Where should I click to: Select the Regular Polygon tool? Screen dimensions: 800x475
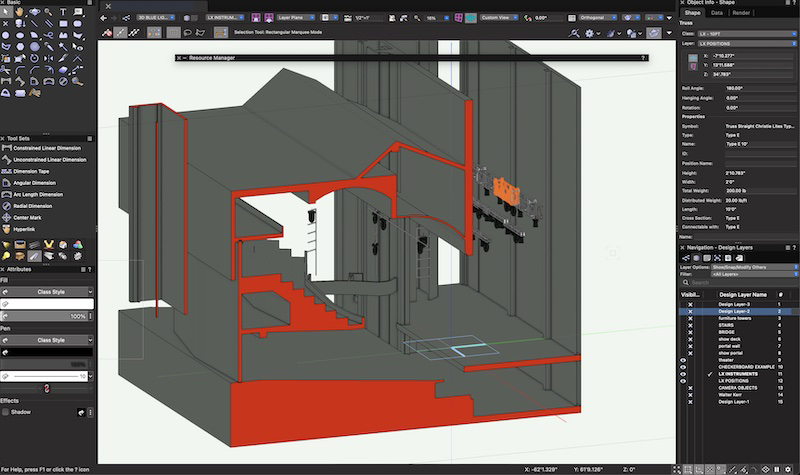click(20, 46)
